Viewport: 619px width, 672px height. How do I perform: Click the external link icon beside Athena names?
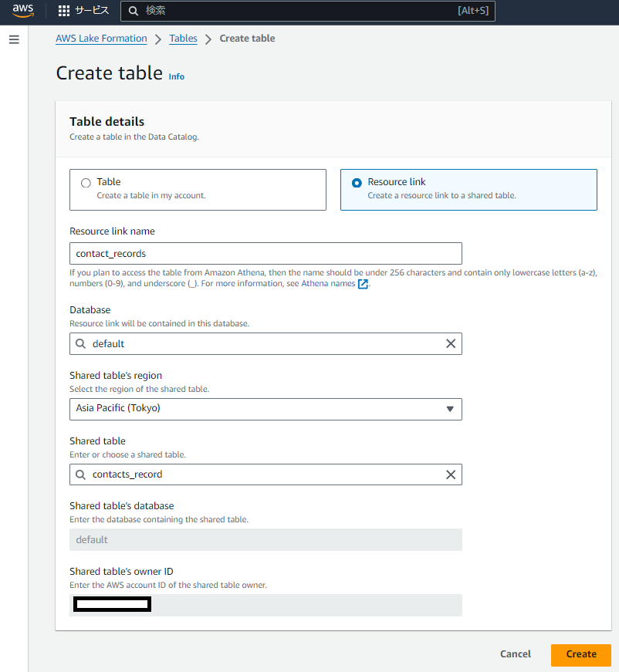(363, 284)
